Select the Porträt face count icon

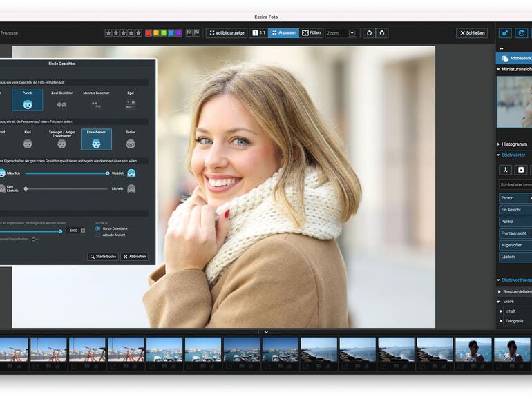[x=28, y=104]
